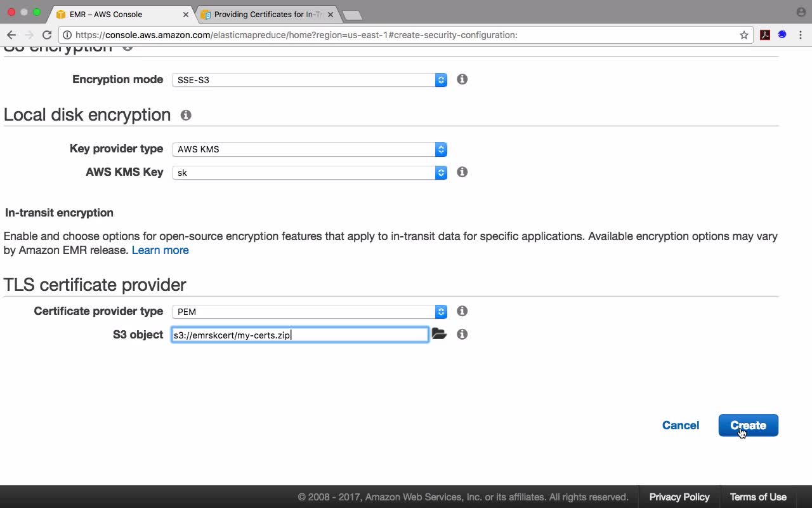Click the Key provider type label

[x=117, y=149]
